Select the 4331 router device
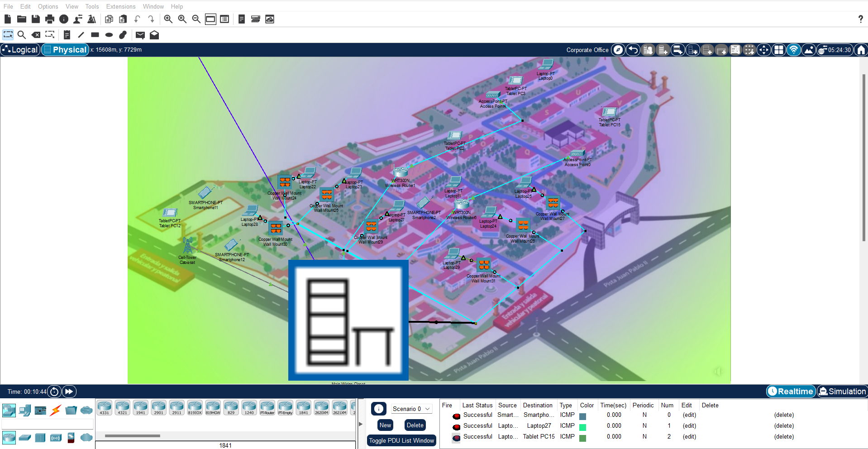The width and height of the screenshot is (868, 449). [105, 407]
